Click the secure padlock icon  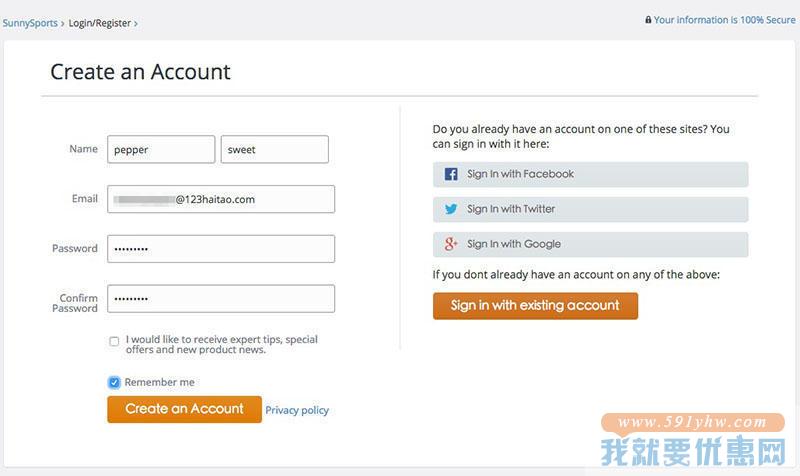point(648,19)
